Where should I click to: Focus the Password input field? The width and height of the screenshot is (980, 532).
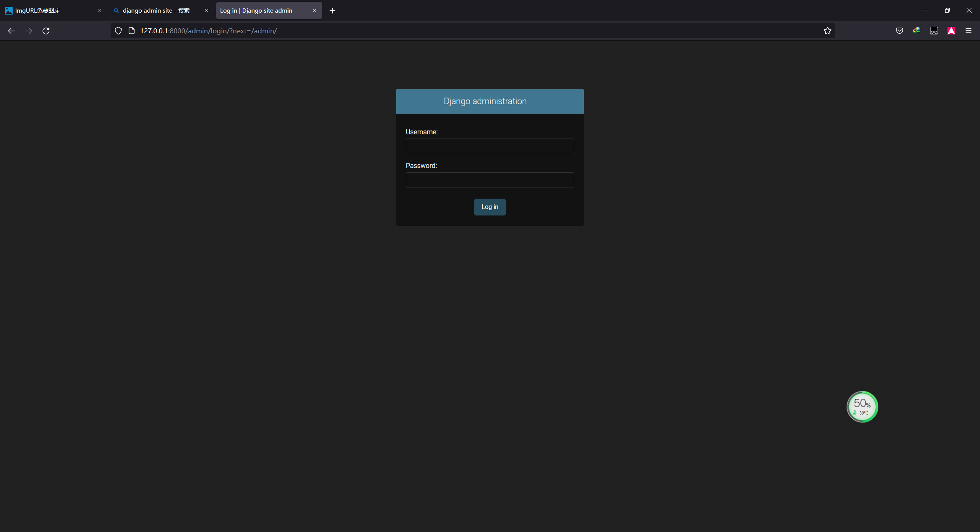[x=490, y=180]
